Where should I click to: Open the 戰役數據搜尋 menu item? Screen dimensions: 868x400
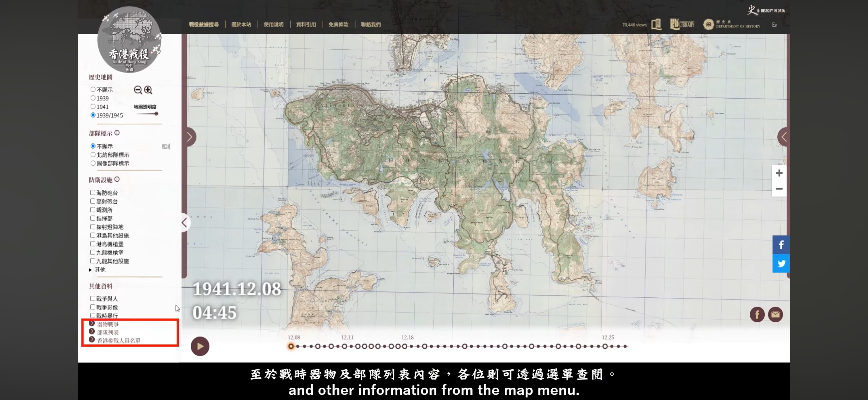204,24
